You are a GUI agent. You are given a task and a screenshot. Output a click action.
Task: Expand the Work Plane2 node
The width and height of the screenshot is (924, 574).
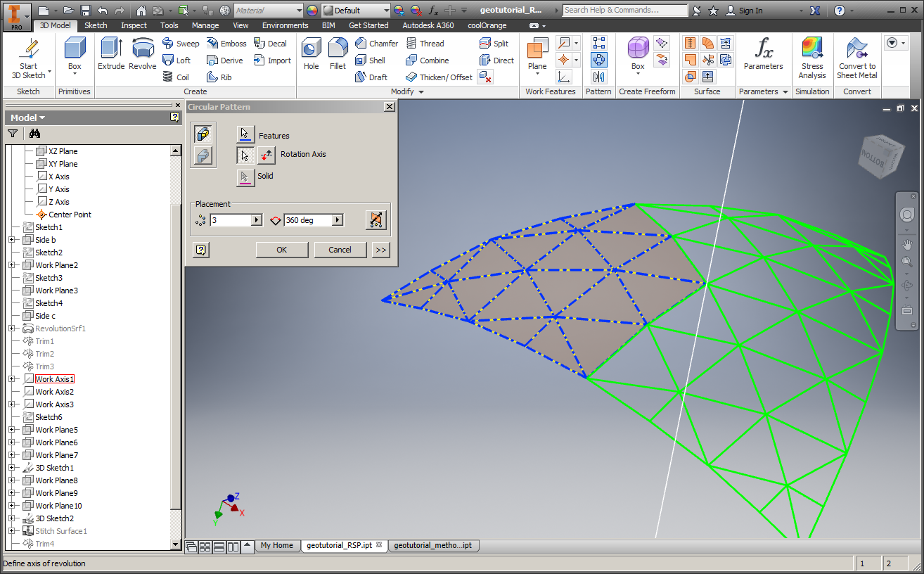[x=12, y=265]
